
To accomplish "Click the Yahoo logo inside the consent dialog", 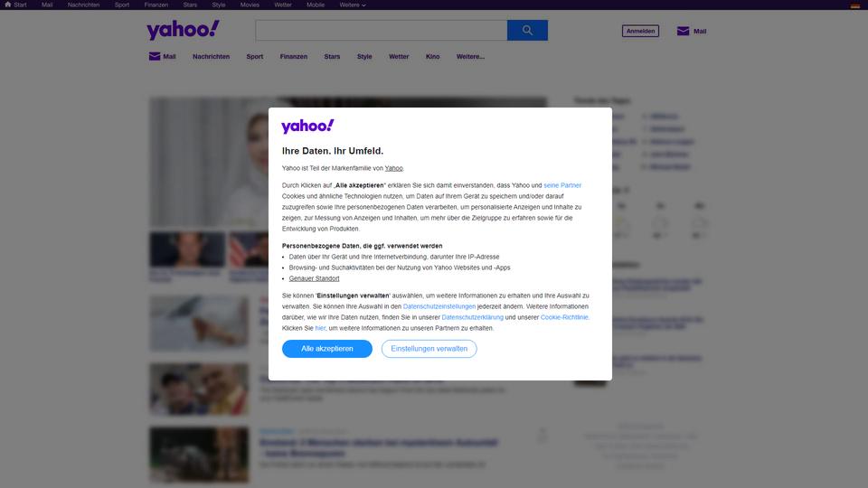I will 307,127.
